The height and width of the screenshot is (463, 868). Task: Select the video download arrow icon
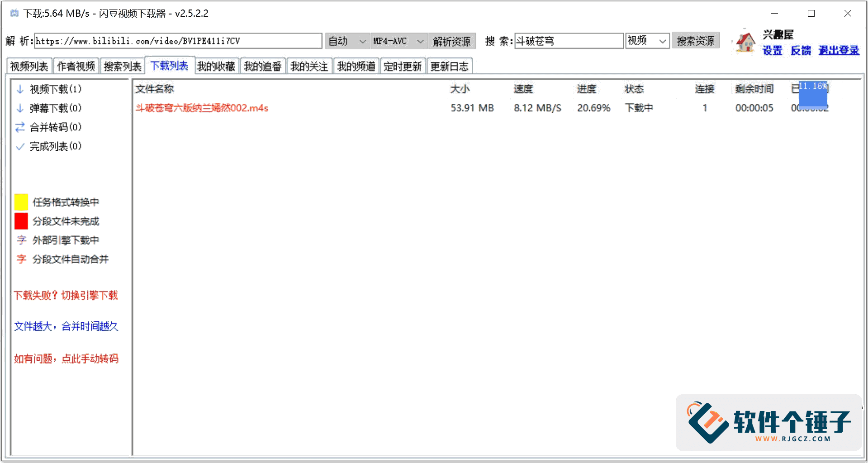[x=20, y=89]
